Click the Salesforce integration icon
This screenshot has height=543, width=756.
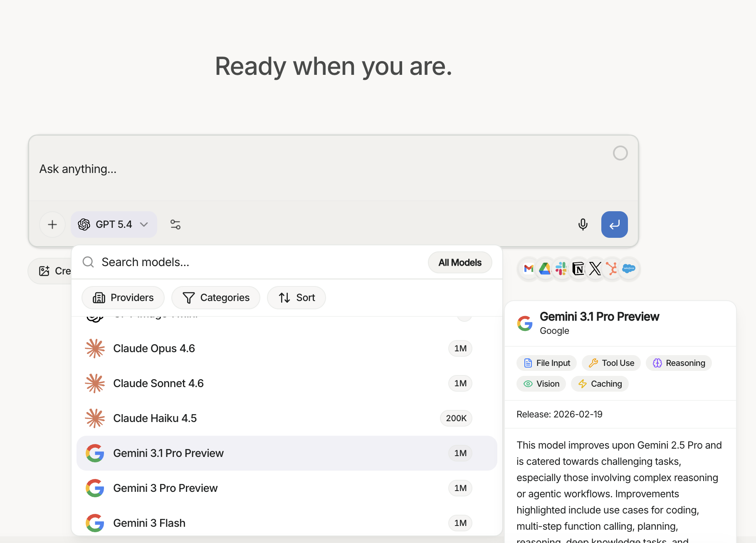629,269
